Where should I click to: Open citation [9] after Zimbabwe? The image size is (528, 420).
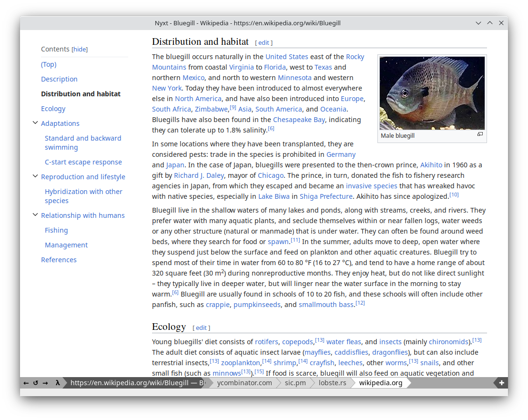tap(233, 107)
